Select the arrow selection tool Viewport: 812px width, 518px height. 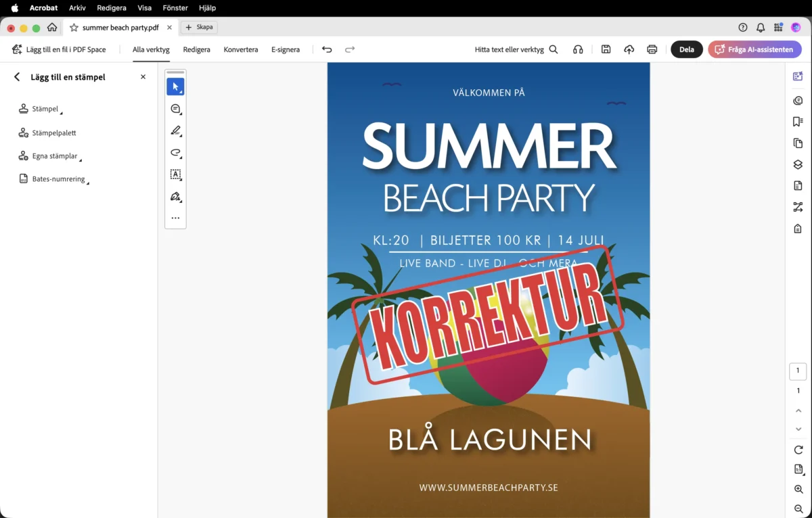175,87
